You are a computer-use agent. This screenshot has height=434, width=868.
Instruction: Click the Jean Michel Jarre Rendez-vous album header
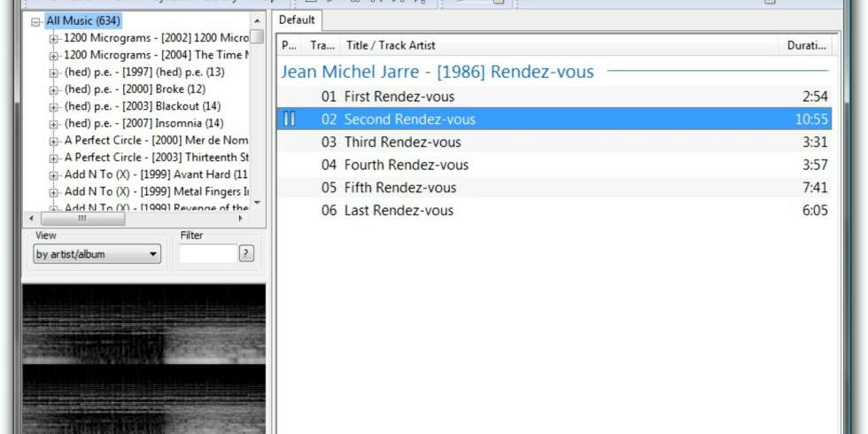pyautogui.click(x=438, y=72)
